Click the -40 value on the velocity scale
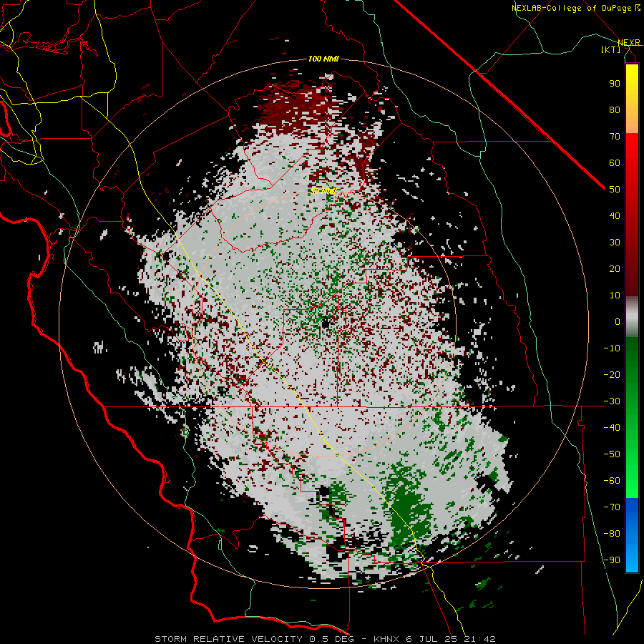The width and height of the screenshot is (644, 644). click(612, 428)
